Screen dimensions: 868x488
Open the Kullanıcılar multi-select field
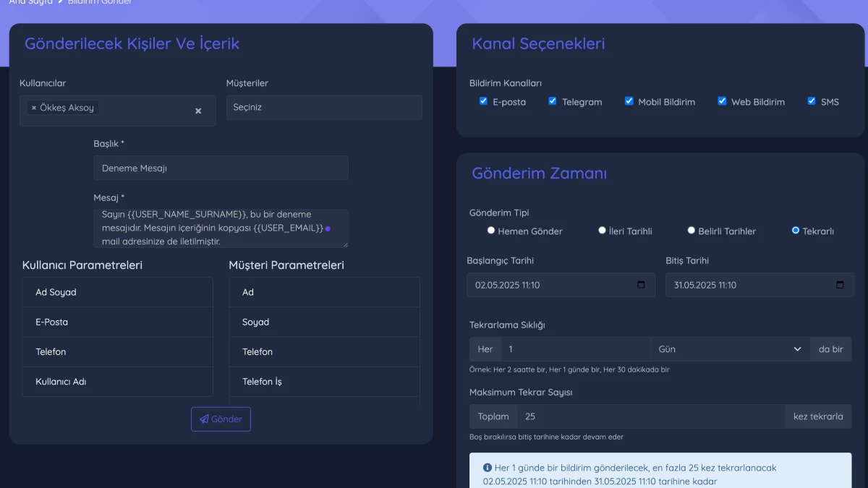[118, 111]
